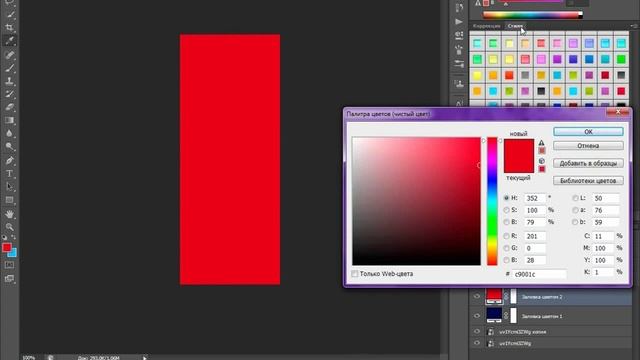Select the Blur tool

(9, 133)
